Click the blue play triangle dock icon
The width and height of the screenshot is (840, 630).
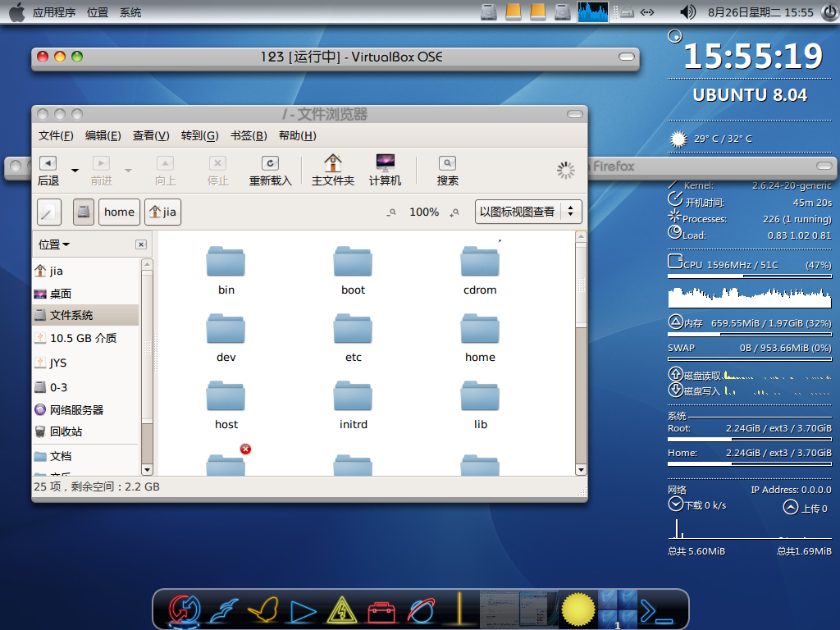pyautogui.click(x=303, y=612)
